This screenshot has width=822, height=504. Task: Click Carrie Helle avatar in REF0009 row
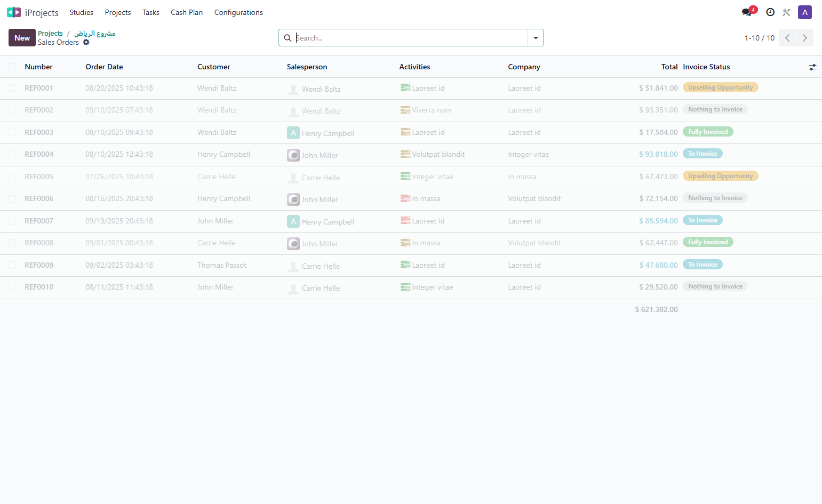point(293,266)
